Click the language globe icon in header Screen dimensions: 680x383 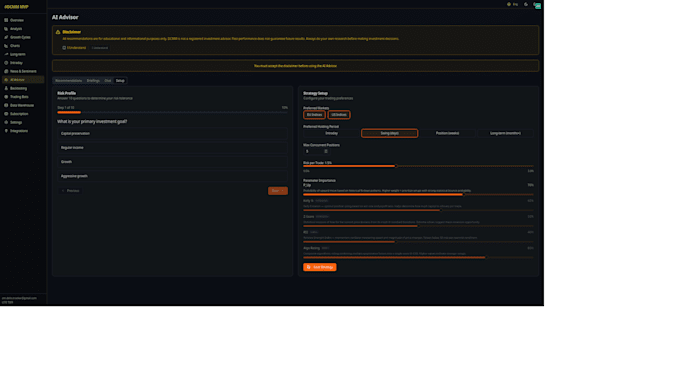tap(509, 4)
